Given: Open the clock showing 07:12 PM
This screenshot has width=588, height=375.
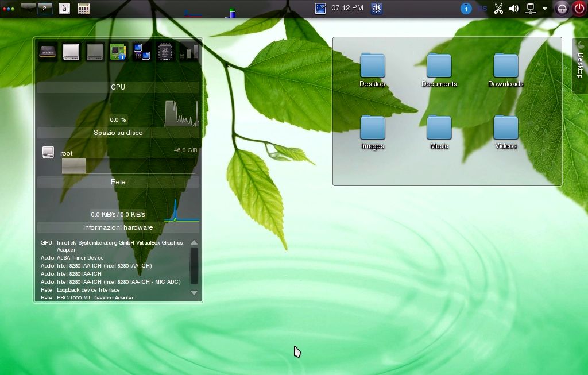Looking at the screenshot, I should 347,8.
